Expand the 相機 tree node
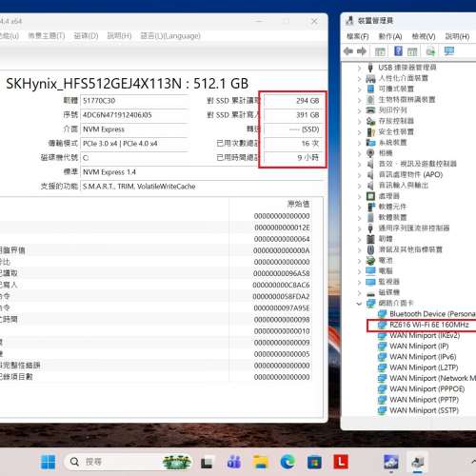 [359, 153]
